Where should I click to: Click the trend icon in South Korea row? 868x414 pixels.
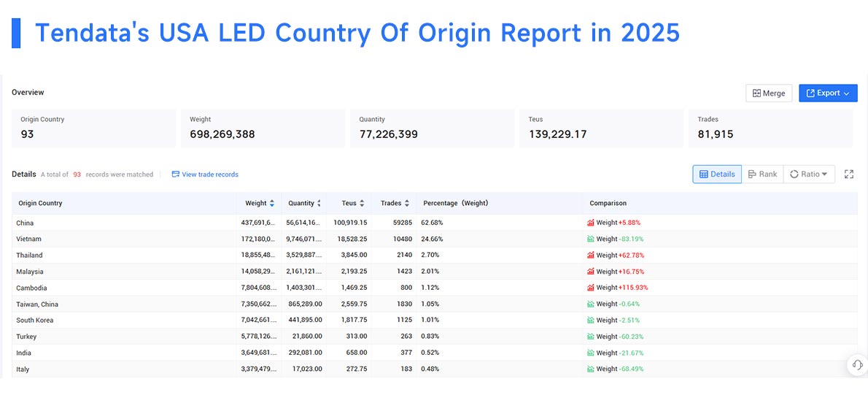coord(591,320)
